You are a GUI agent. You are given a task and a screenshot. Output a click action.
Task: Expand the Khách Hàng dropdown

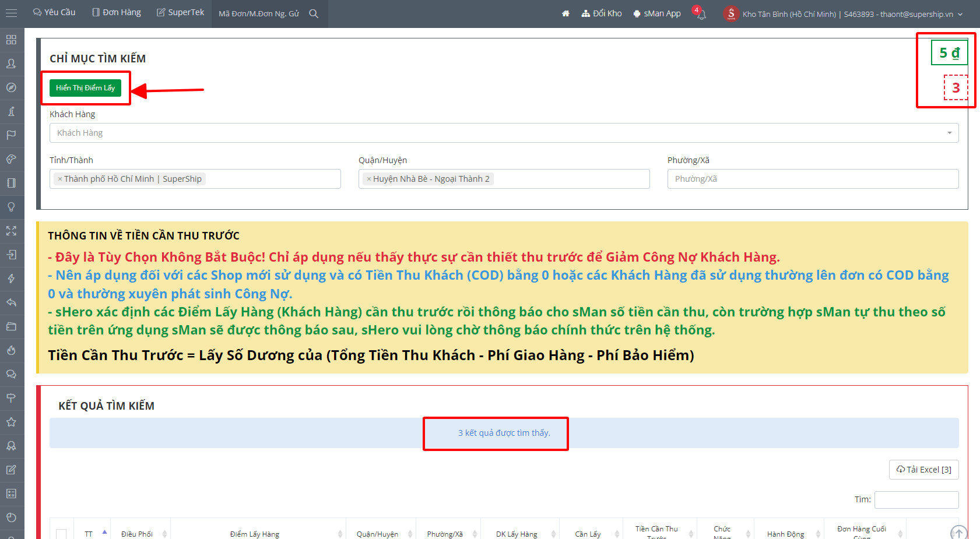(x=504, y=133)
